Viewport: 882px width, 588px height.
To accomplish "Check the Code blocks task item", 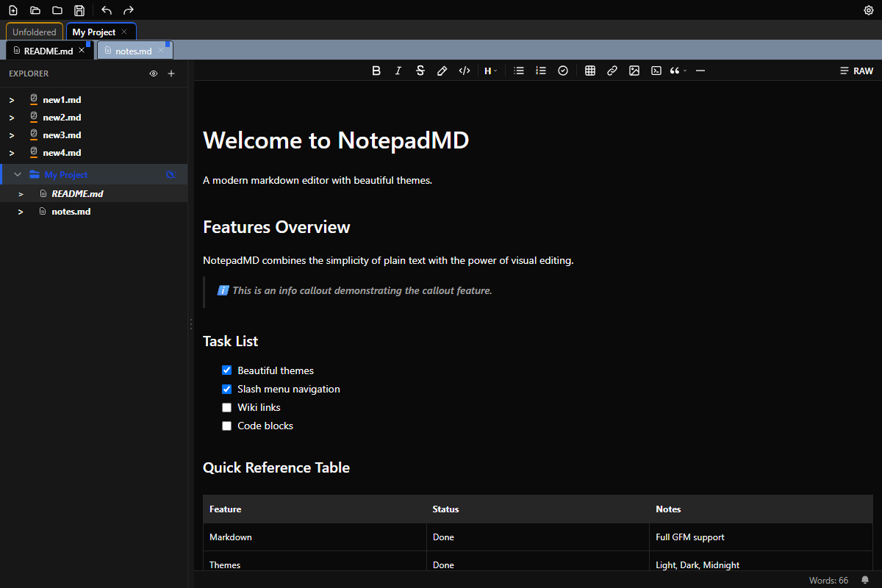I will click(x=226, y=426).
